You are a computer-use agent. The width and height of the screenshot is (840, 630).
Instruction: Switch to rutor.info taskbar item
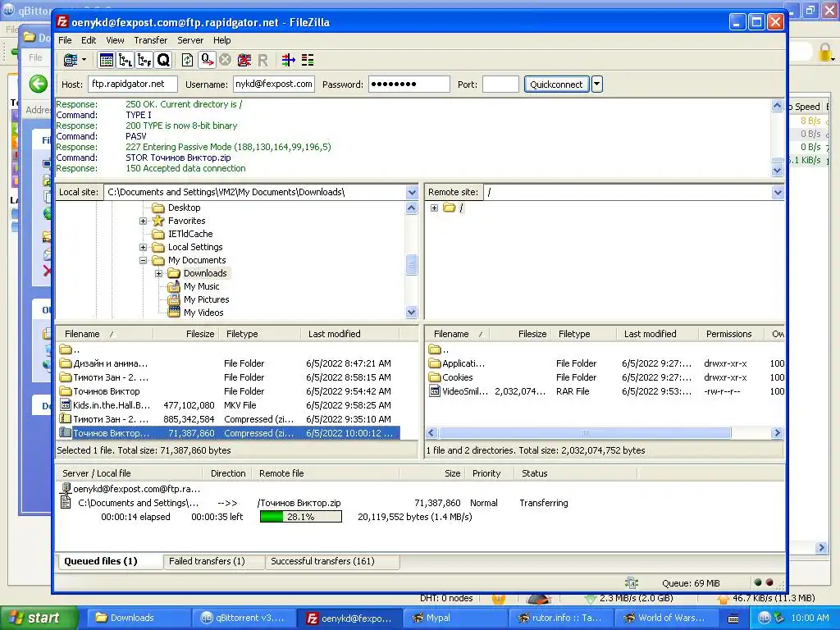pyautogui.click(x=560, y=619)
